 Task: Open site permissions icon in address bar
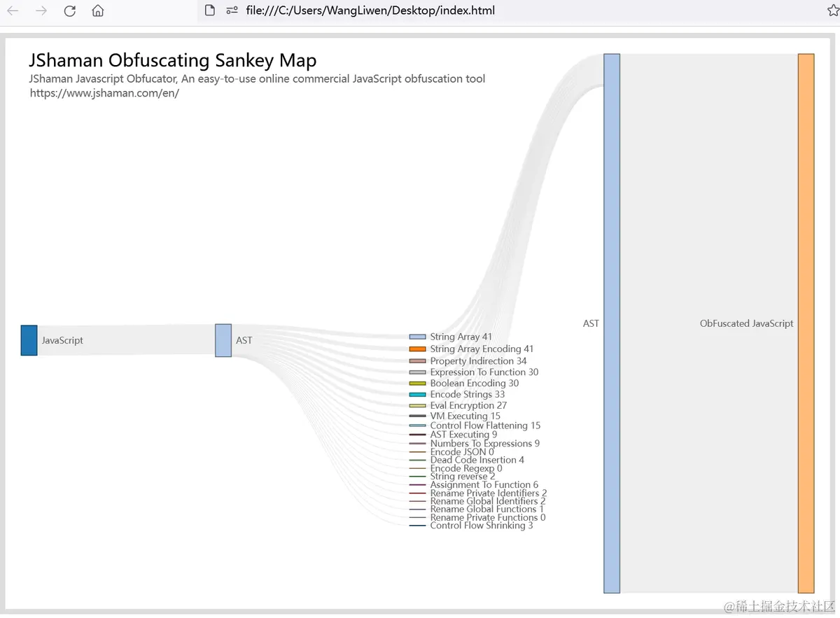coord(232,10)
